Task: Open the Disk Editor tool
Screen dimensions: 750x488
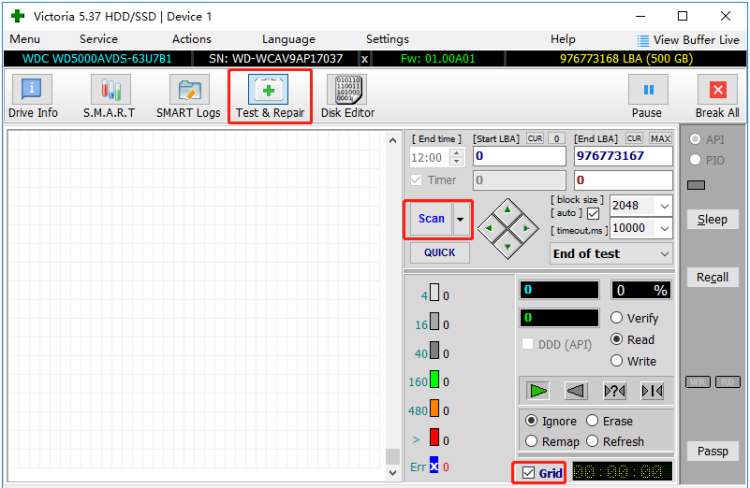Action: click(x=347, y=97)
